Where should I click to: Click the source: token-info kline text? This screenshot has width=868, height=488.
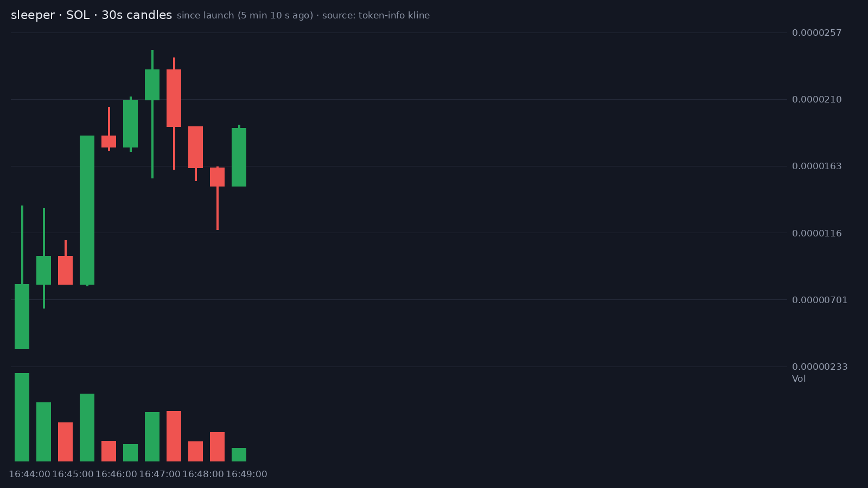click(x=376, y=15)
